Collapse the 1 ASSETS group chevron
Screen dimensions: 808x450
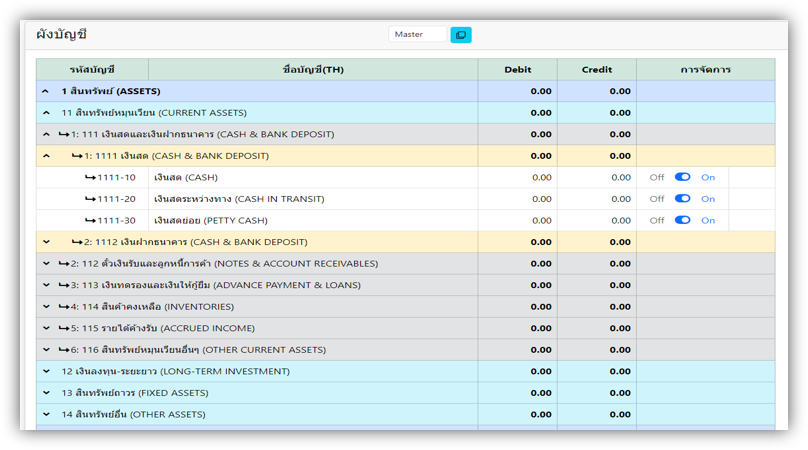pyautogui.click(x=46, y=91)
